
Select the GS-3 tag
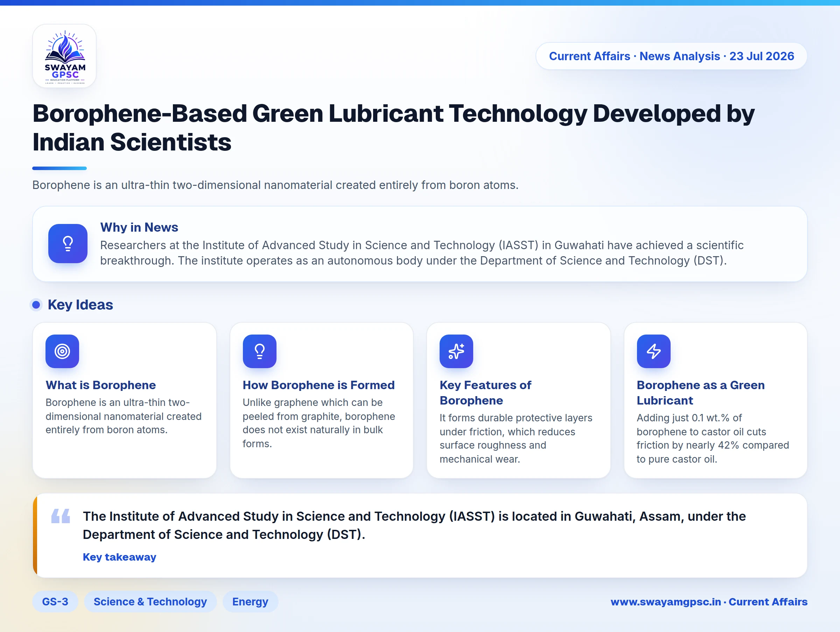coord(55,602)
